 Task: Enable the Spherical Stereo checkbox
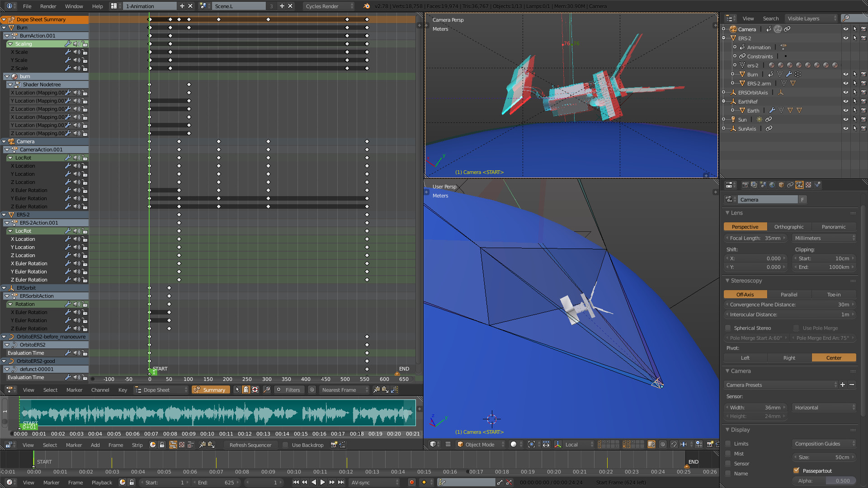point(728,328)
